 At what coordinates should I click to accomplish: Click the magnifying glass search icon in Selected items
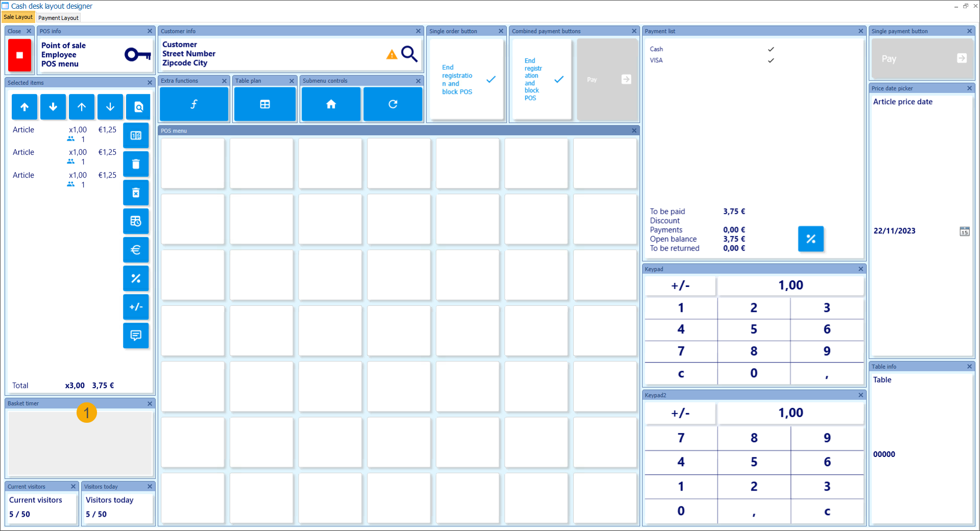(138, 107)
